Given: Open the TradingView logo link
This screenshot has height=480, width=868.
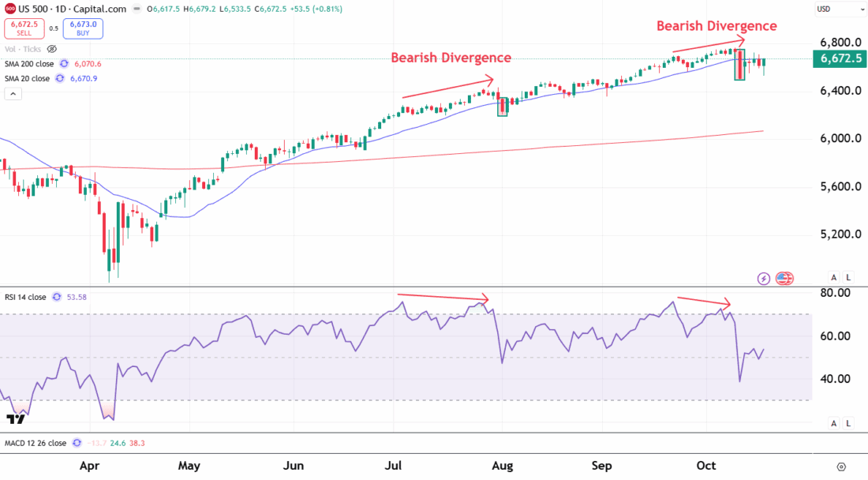Looking at the screenshot, I should point(13,419).
